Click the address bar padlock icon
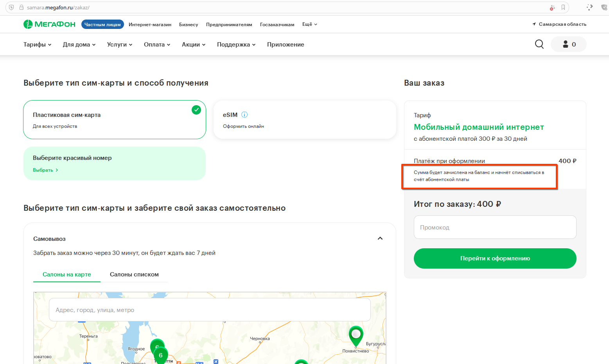The height and width of the screenshot is (364, 609). coord(22,7)
